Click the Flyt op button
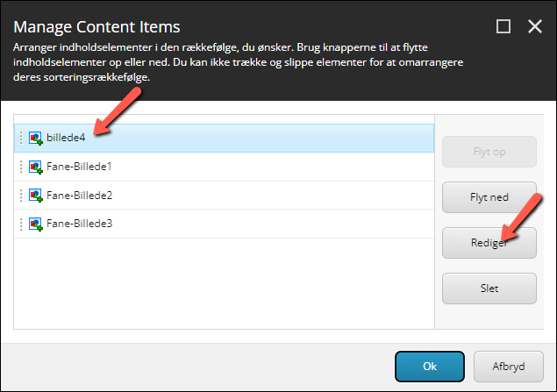 pos(489,152)
